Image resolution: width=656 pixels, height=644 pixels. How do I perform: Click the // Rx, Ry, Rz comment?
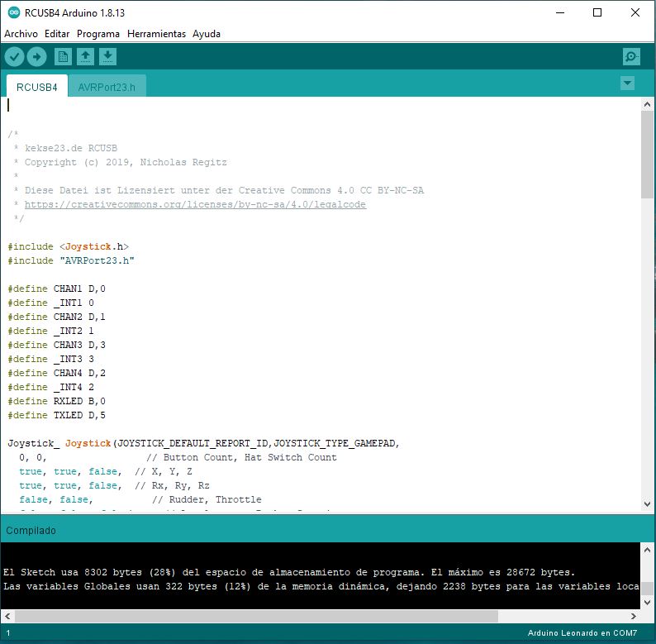(173, 485)
